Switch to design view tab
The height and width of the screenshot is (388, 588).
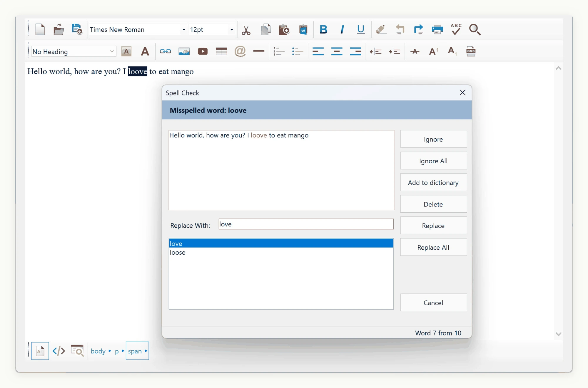40,351
